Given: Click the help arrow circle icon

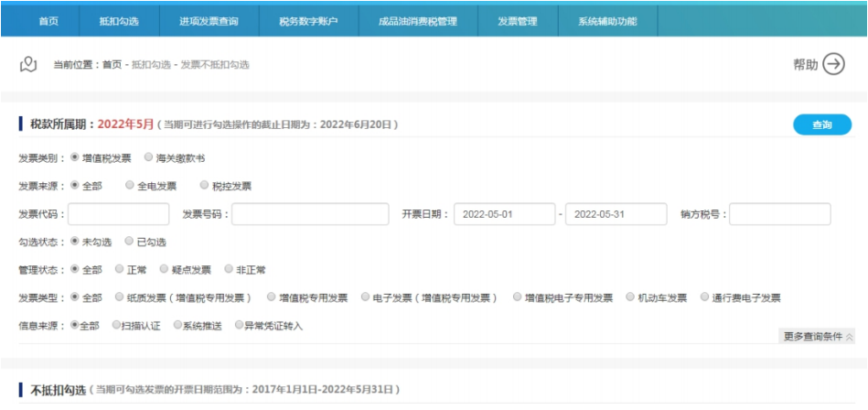Looking at the screenshot, I should click(833, 64).
